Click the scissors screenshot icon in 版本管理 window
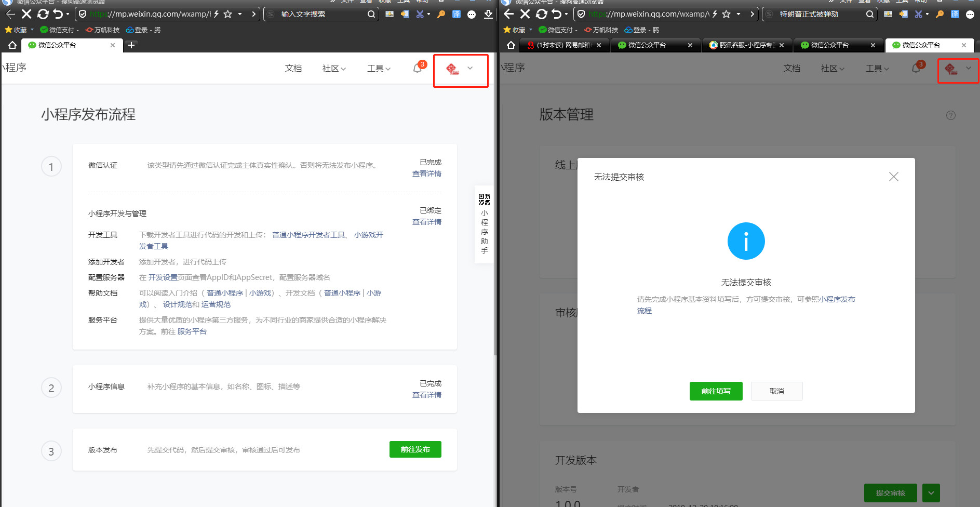Viewport: 980px width, 507px height. coord(918,14)
